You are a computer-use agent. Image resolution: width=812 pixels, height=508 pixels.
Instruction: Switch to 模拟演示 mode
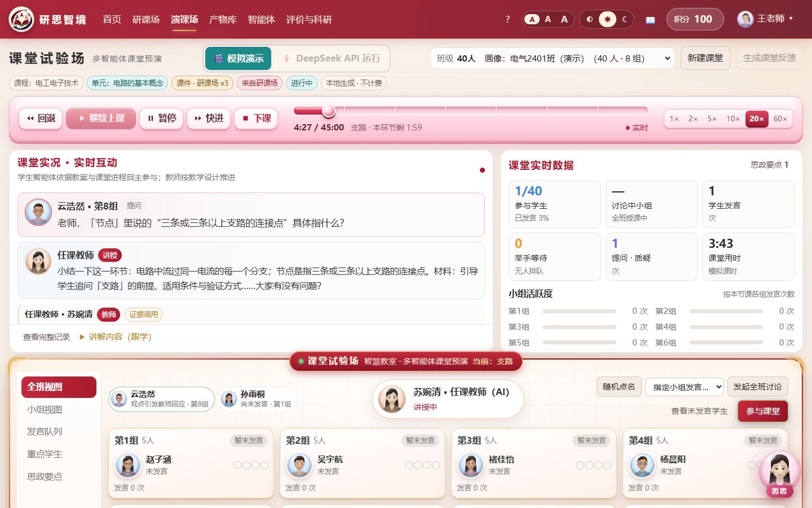pos(239,58)
